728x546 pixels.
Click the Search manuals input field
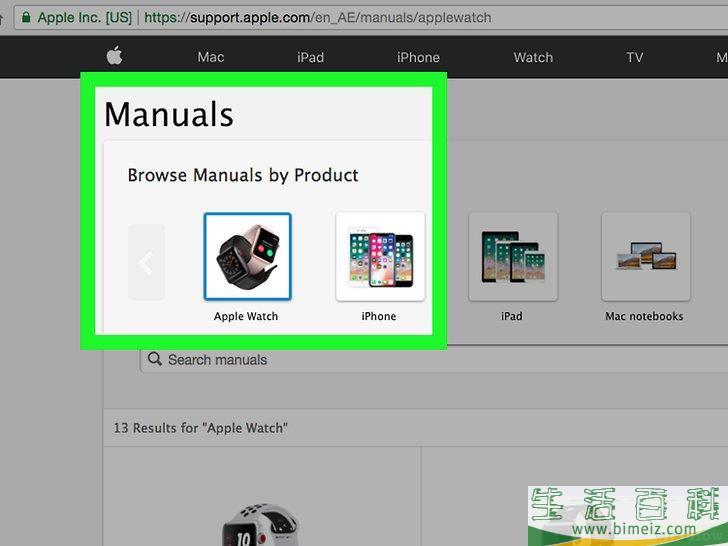pyautogui.click(x=434, y=360)
